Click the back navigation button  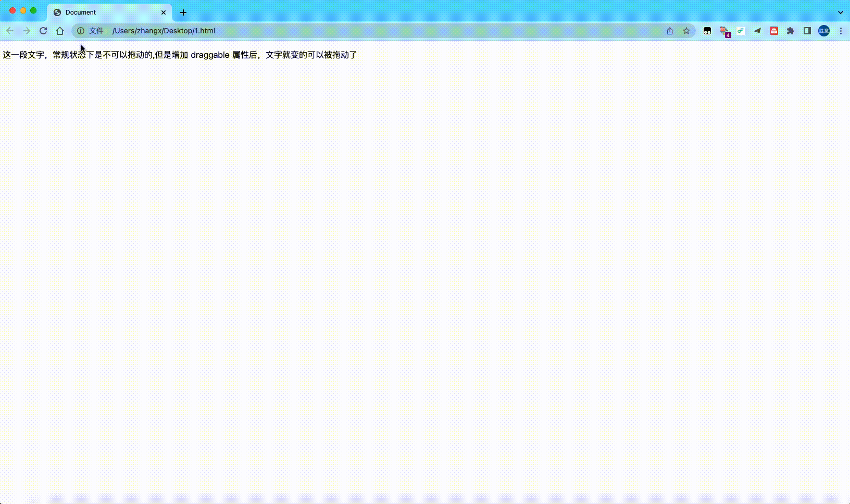[10, 31]
